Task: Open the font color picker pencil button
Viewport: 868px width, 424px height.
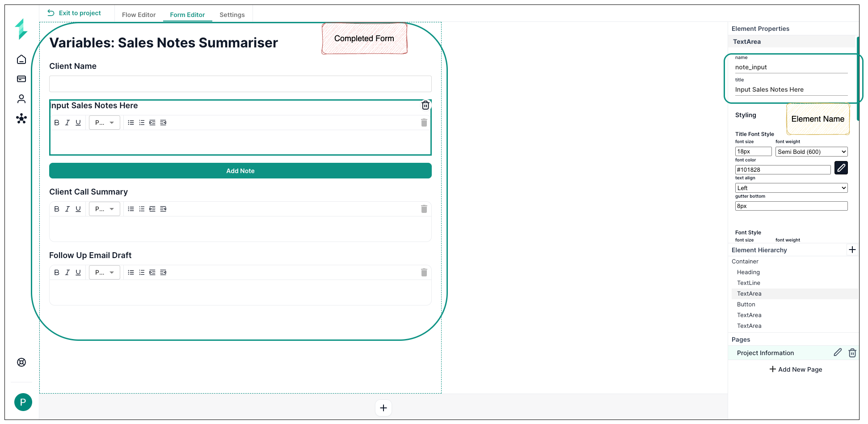Action: (841, 168)
